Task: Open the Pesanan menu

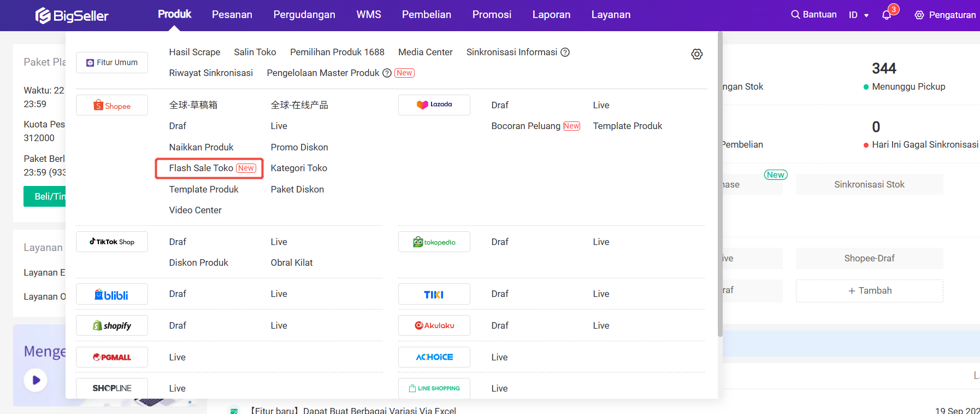Action: coord(232,15)
